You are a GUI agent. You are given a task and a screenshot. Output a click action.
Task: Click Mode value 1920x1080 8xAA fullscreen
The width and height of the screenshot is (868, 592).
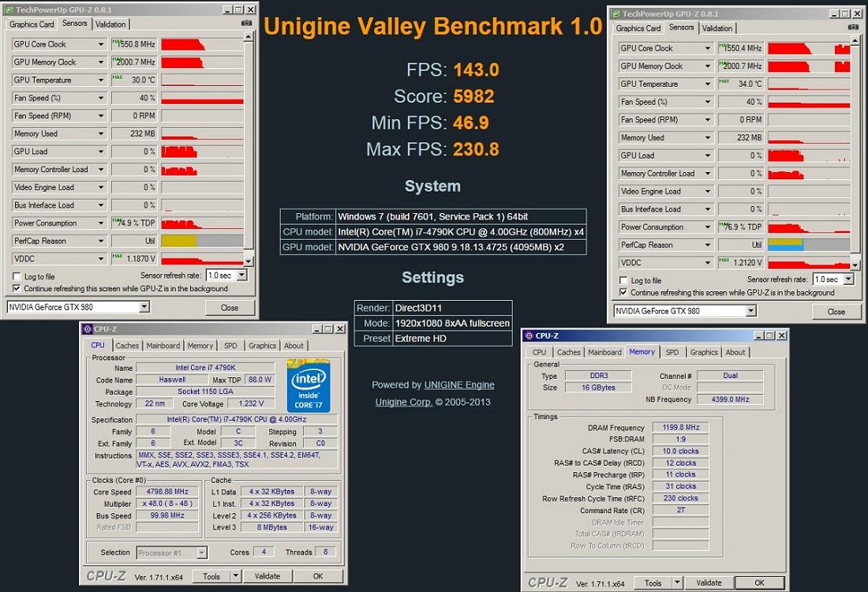tap(452, 324)
